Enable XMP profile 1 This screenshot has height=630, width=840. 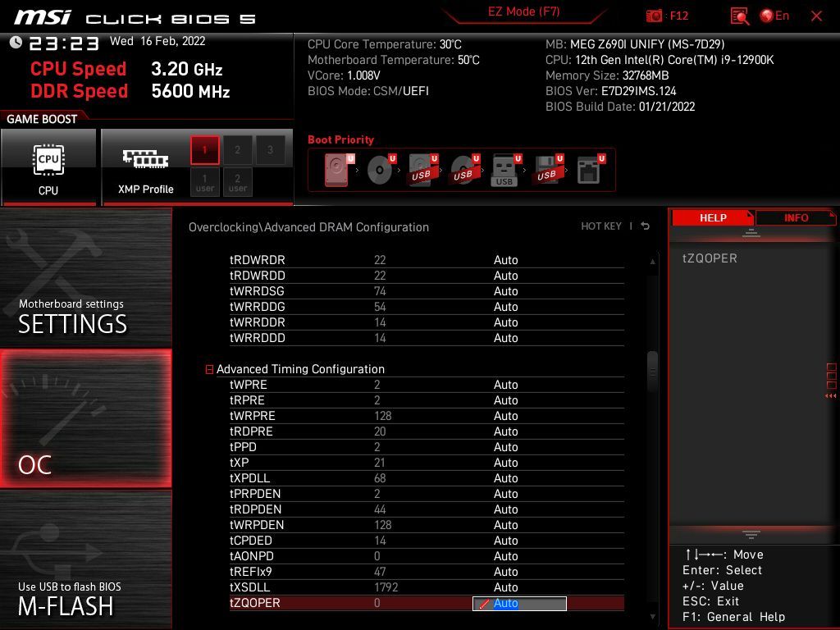[x=204, y=150]
